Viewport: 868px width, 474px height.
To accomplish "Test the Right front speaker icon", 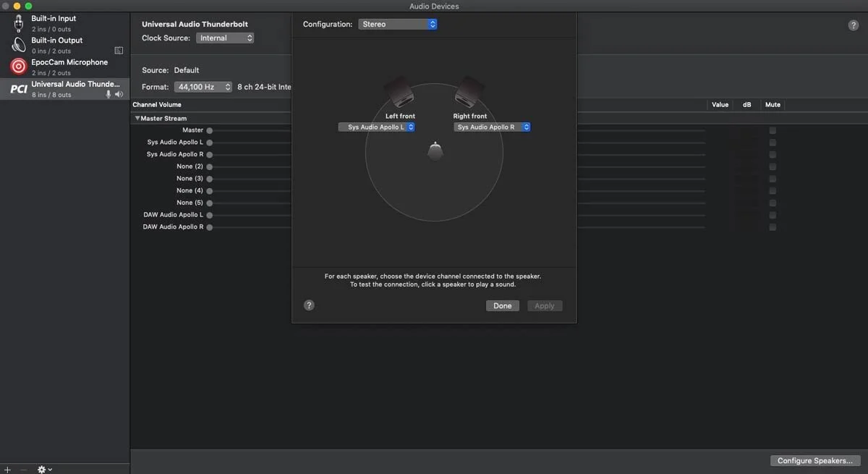I will pos(469,93).
